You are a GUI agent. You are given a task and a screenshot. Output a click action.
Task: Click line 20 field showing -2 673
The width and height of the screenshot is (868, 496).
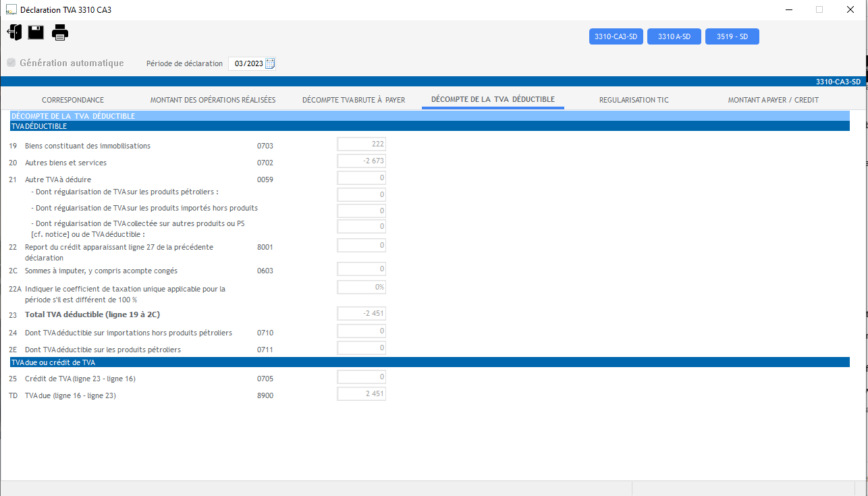click(x=361, y=161)
